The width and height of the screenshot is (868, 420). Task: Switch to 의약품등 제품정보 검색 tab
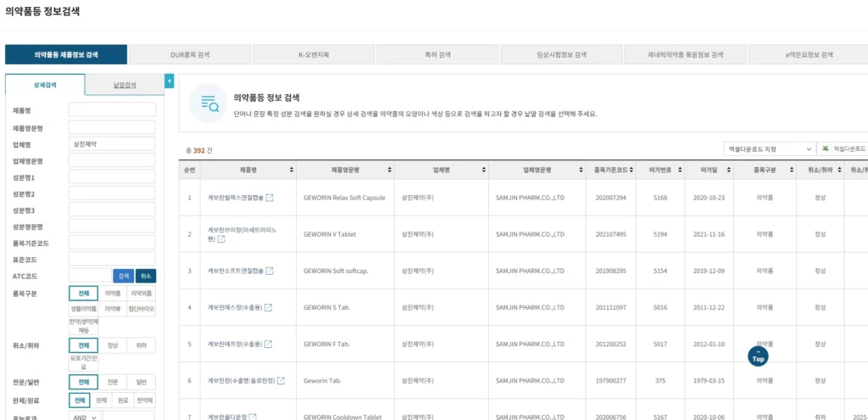66,55
